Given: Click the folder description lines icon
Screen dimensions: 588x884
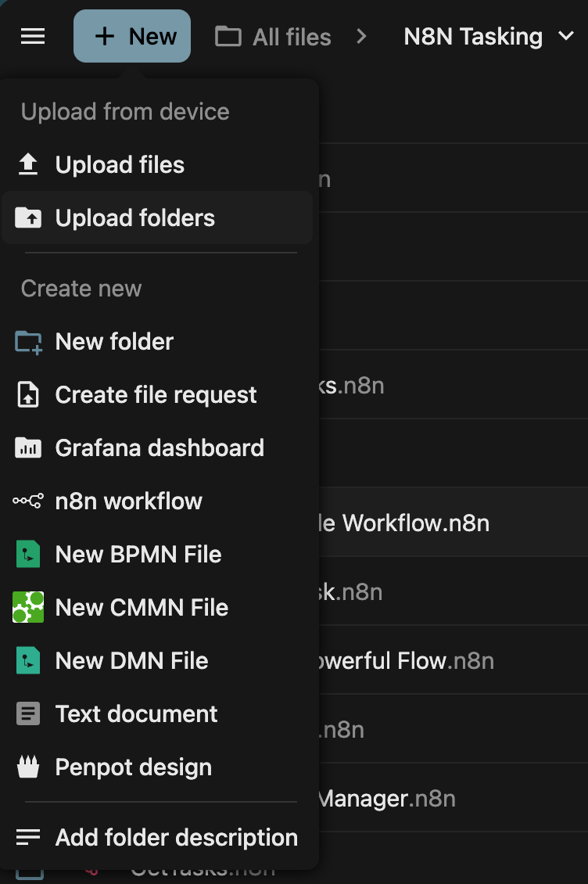Looking at the screenshot, I should pos(28,837).
